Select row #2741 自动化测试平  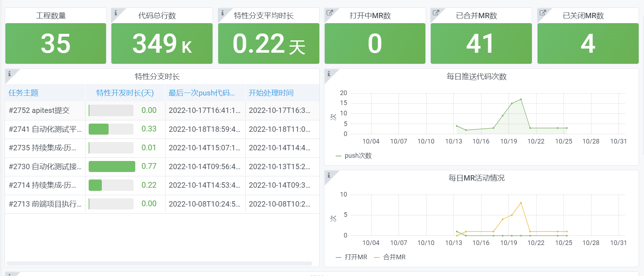(x=162, y=129)
